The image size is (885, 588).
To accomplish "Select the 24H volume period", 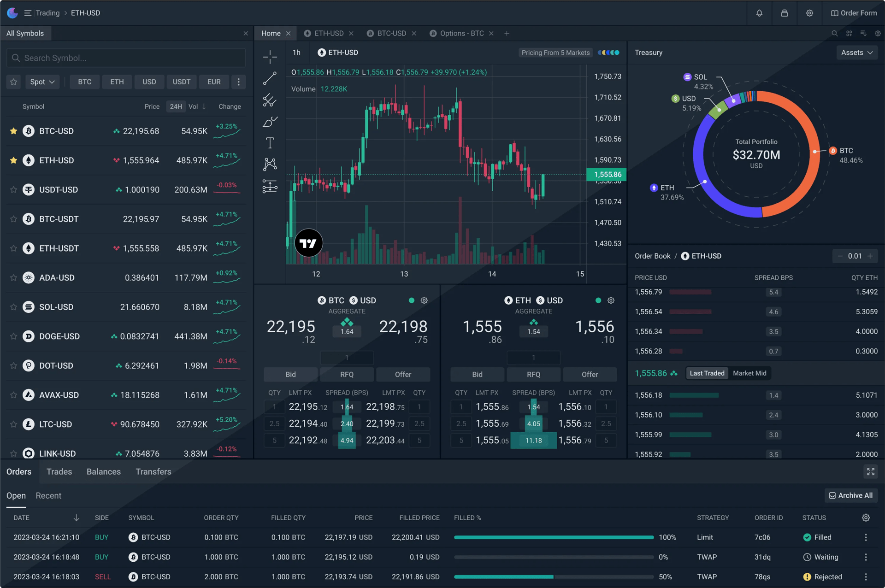I will tap(176, 106).
